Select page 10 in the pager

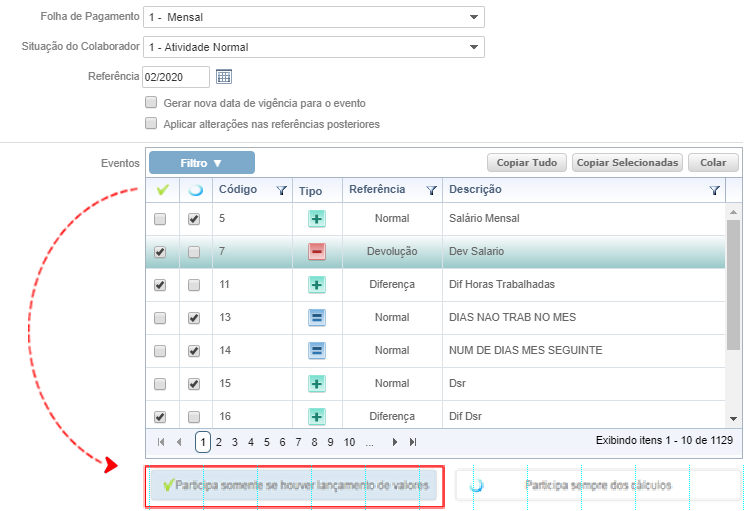click(349, 441)
